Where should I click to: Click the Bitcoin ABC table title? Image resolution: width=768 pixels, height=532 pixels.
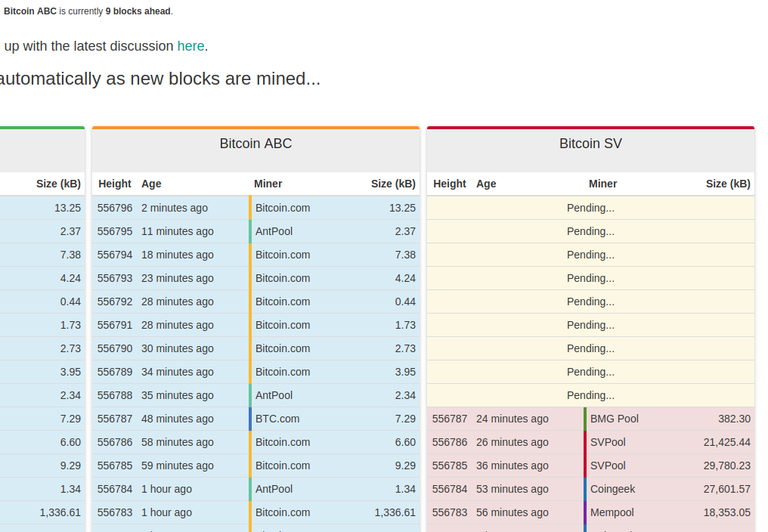click(x=255, y=144)
